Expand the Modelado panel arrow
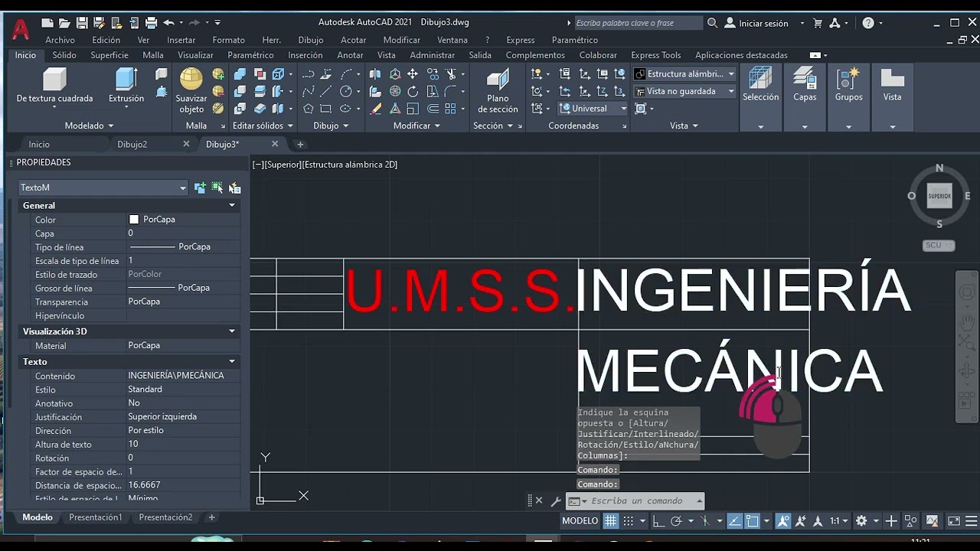 110,126
